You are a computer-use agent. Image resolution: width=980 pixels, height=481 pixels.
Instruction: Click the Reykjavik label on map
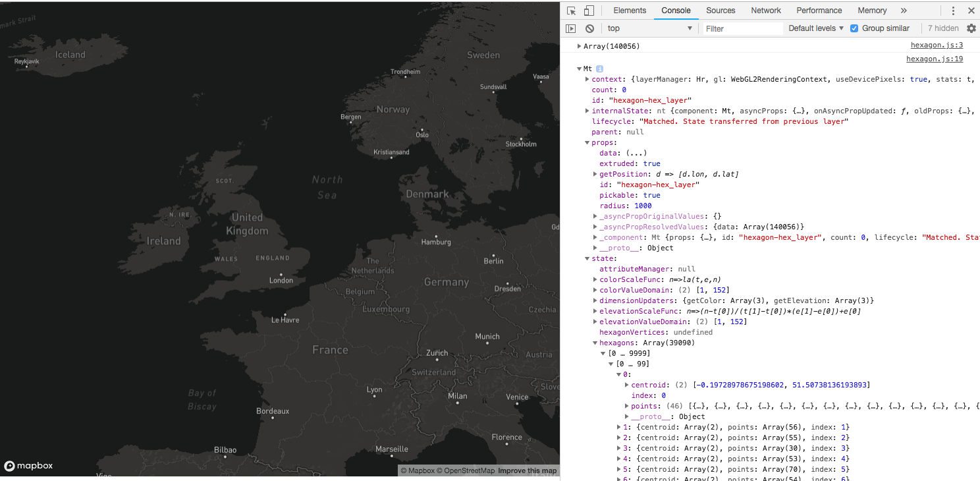click(27, 61)
